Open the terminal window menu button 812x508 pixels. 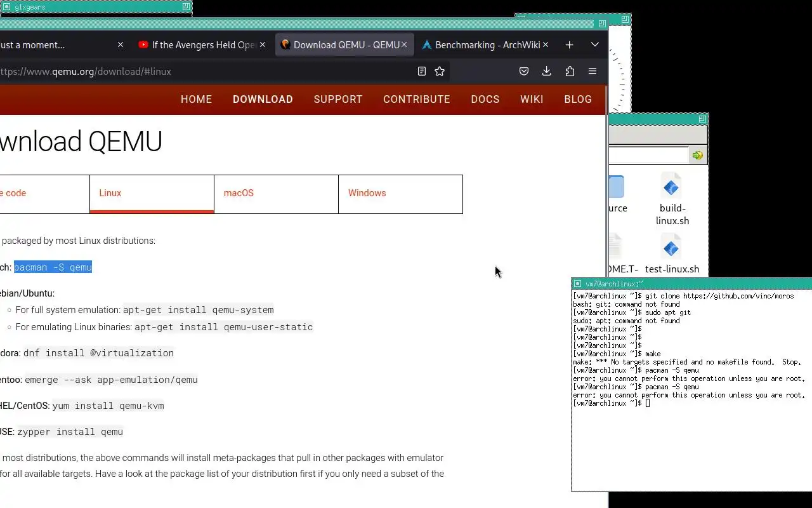[x=577, y=283]
